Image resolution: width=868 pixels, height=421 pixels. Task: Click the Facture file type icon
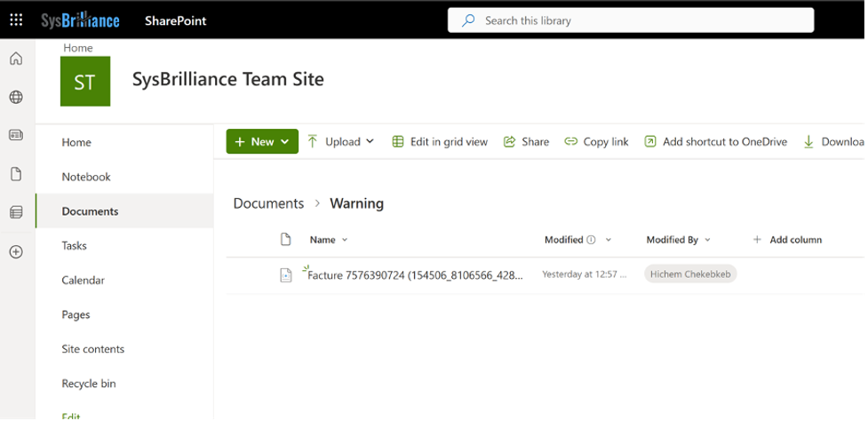[x=286, y=275]
